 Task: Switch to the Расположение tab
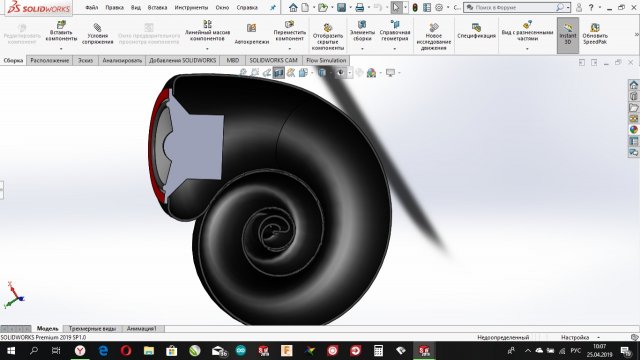tap(49, 60)
